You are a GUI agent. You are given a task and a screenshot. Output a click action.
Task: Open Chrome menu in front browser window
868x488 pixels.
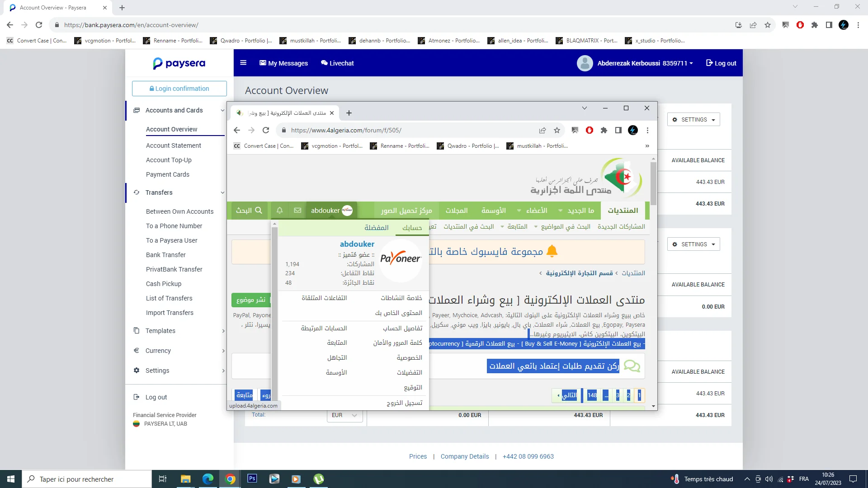(647, 130)
